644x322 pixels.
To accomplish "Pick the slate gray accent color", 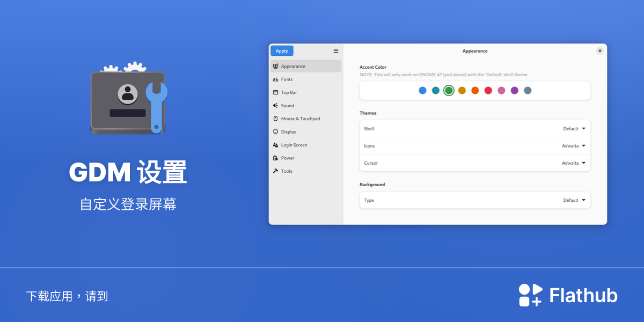I will click(x=528, y=90).
